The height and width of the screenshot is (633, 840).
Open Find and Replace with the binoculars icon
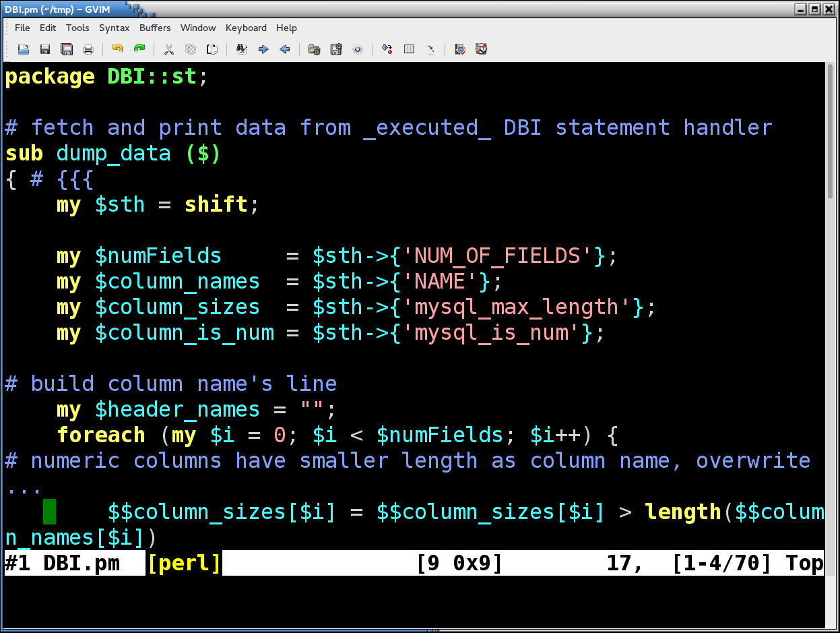(242, 49)
